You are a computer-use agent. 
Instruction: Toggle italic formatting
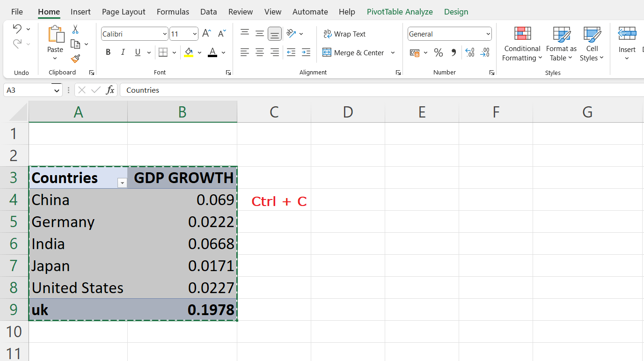[123, 52]
